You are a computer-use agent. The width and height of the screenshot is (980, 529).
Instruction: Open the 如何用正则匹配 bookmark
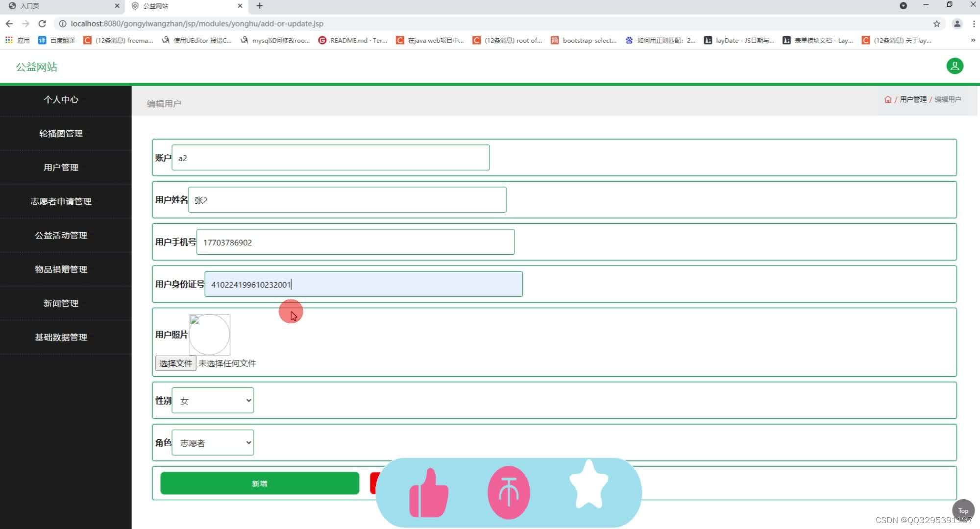tap(661, 40)
